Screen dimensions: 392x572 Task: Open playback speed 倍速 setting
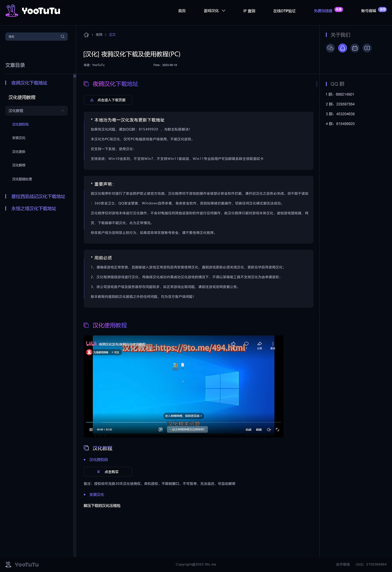click(259, 430)
